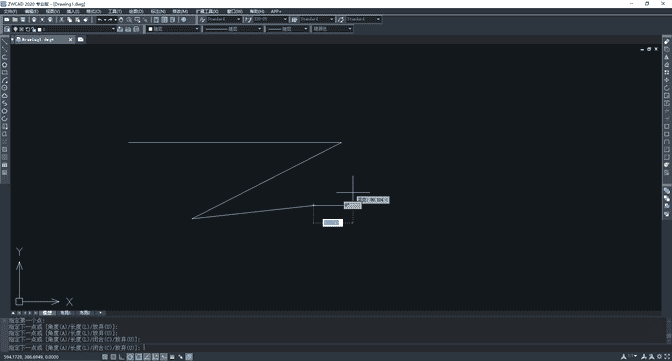Select the Erase tool in right toolbar
The height and width of the screenshot is (361, 672).
666,42
